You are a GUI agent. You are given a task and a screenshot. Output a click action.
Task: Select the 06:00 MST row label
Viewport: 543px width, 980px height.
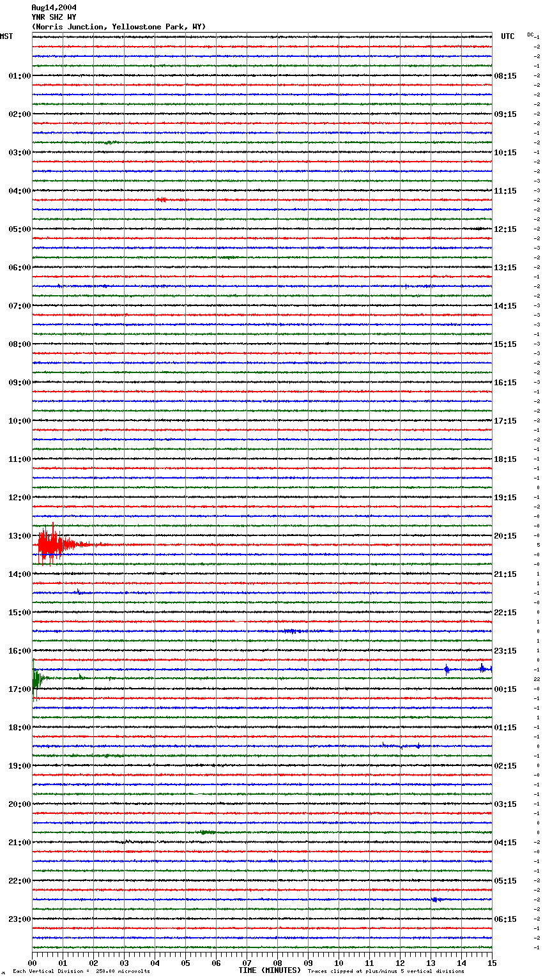click(x=20, y=268)
